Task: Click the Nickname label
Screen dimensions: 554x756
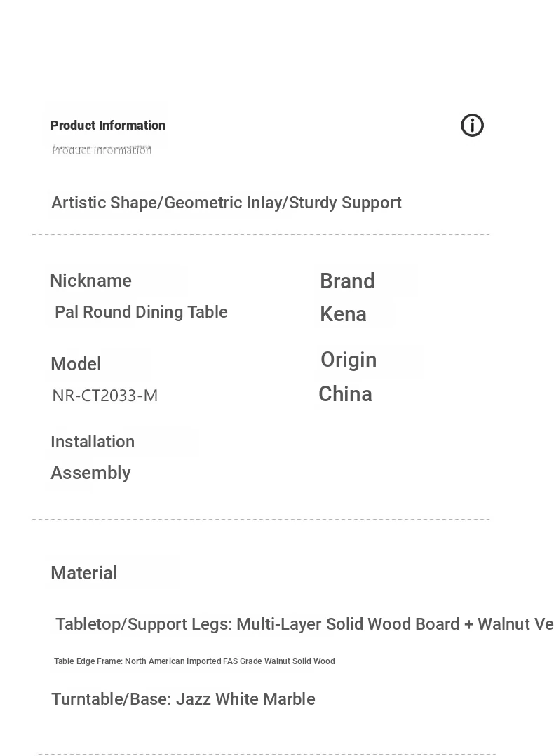Action: pos(90,281)
